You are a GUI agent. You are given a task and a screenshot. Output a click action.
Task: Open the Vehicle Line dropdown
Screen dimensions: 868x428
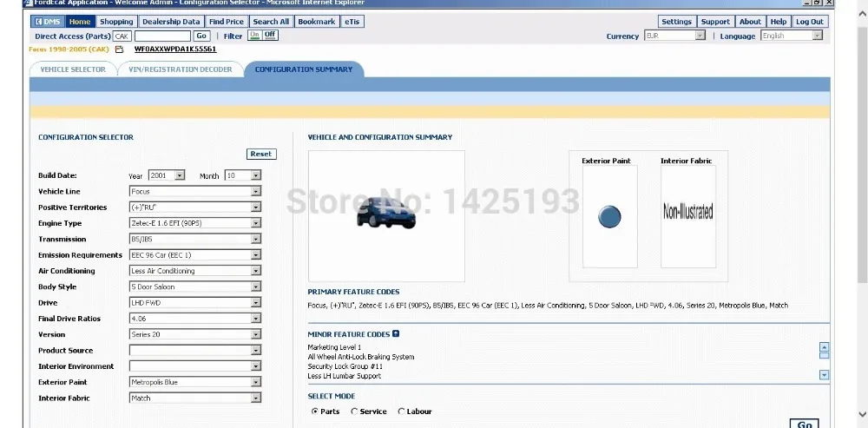(194, 192)
